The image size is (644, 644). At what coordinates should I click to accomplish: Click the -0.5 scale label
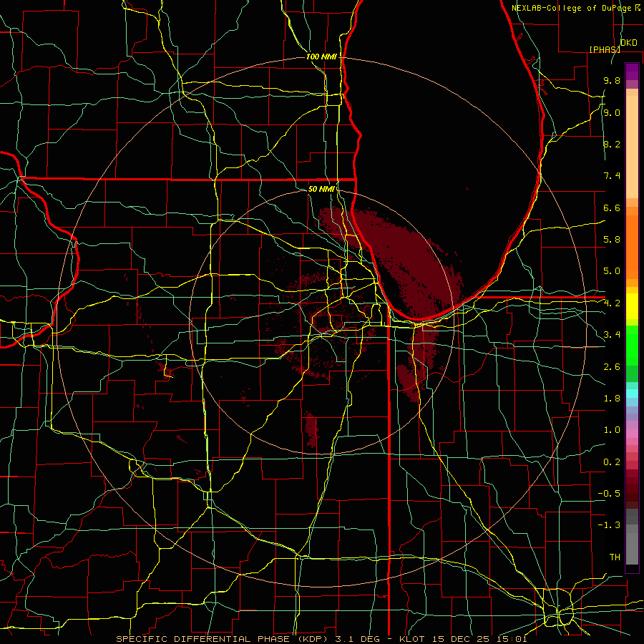(x=609, y=494)
